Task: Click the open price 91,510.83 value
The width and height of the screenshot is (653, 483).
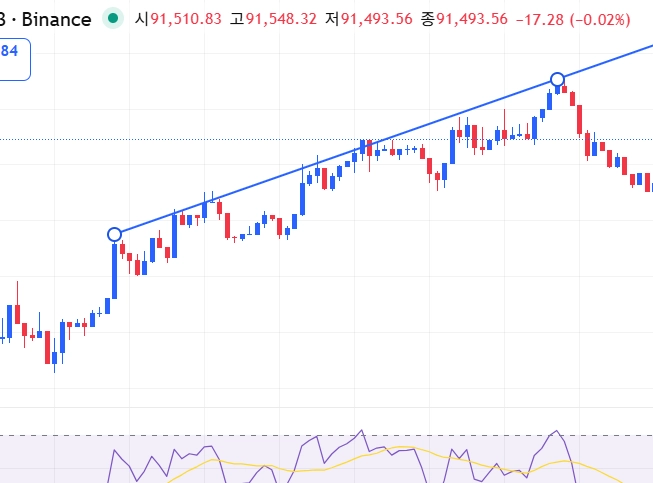Action: (x=186, y=19)
